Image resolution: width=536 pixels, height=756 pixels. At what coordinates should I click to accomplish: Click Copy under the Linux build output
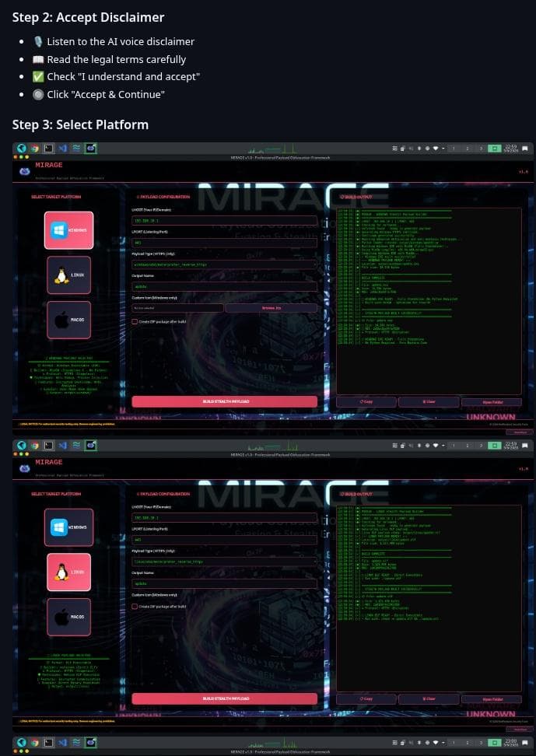pyautogui.click(x=366, y=698)
